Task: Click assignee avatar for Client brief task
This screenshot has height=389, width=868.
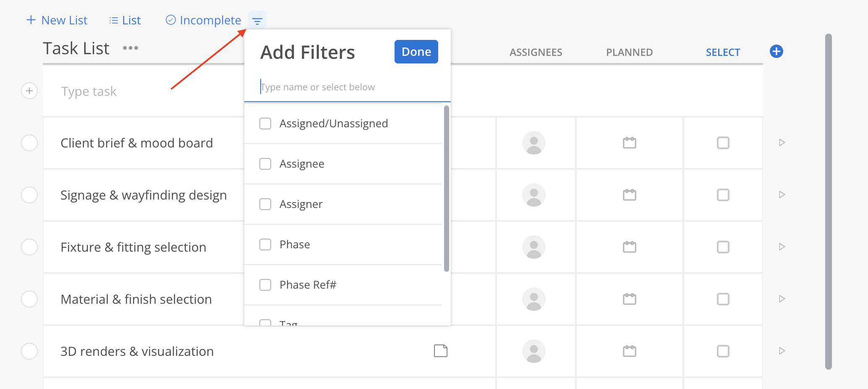Action: pyautogui.click(x=533, y=143)
